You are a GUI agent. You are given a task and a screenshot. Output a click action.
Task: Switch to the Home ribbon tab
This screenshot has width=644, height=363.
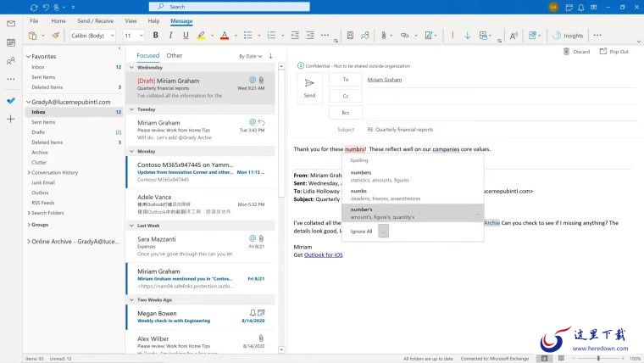pyautogui.click(x=58, y=21)
